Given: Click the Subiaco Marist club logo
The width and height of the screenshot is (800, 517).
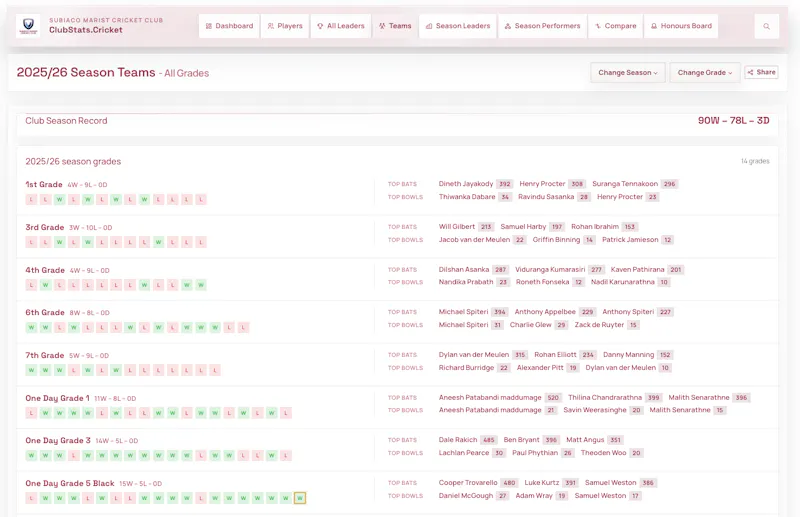Looking at the screenshot, I should 28,26.
